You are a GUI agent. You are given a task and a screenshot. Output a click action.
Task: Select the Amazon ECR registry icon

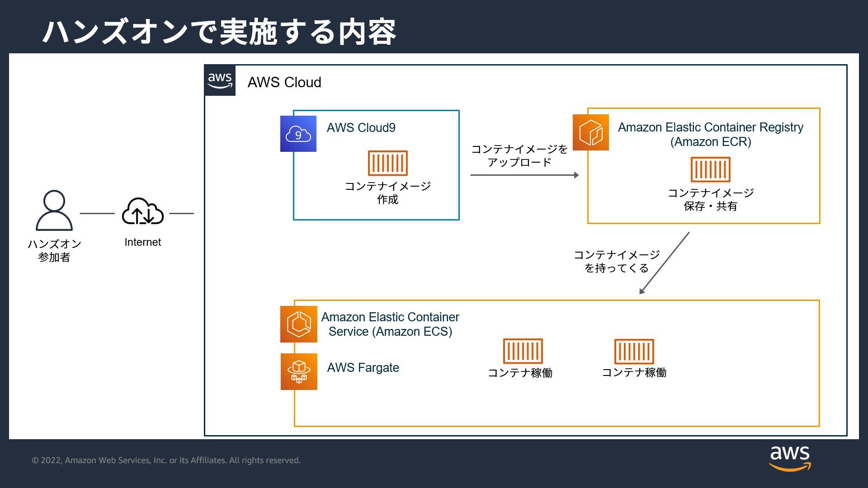(x=591, y=132)
